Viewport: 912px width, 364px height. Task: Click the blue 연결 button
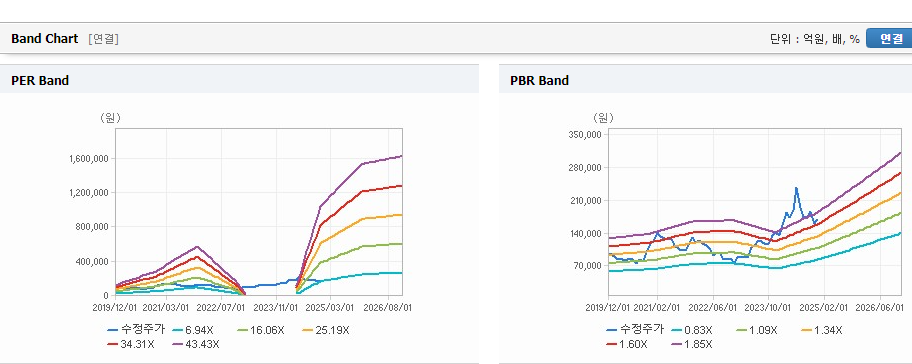(x=889, y=39)
